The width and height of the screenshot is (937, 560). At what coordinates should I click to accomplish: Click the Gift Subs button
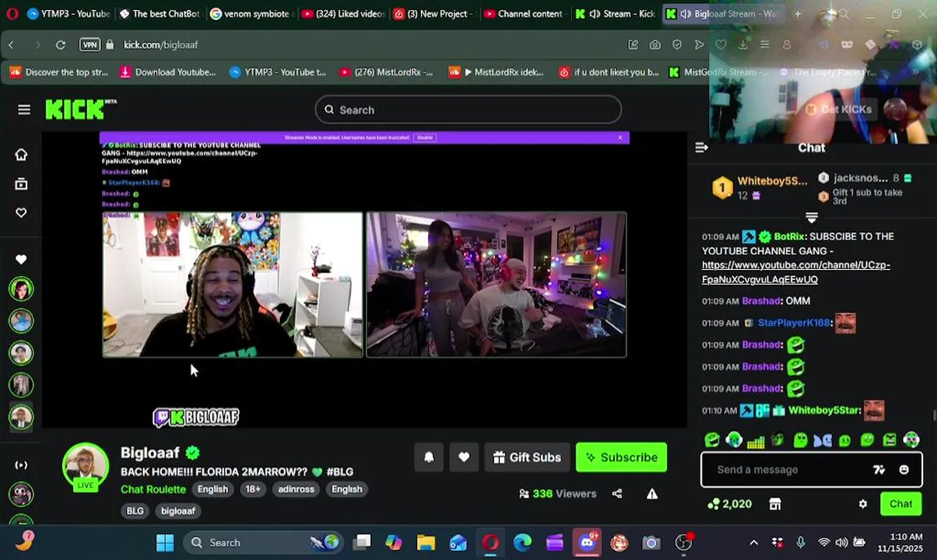tap(527, 457)
